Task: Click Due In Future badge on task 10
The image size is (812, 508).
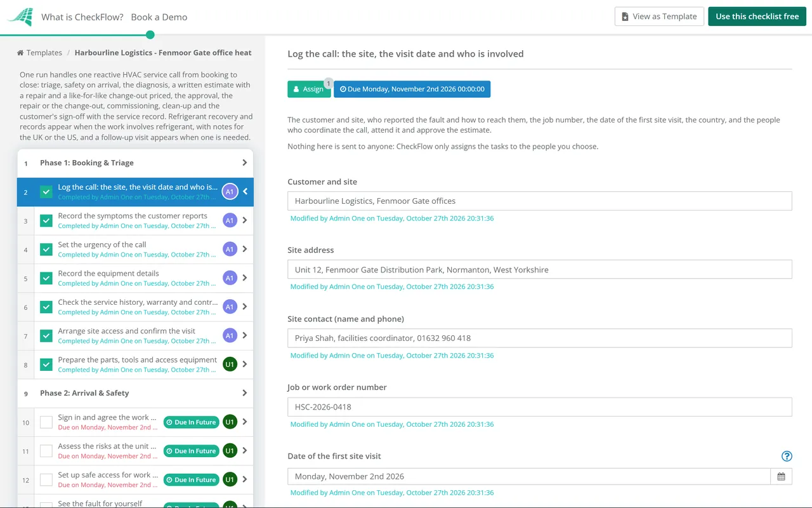Action: [191, 422]
